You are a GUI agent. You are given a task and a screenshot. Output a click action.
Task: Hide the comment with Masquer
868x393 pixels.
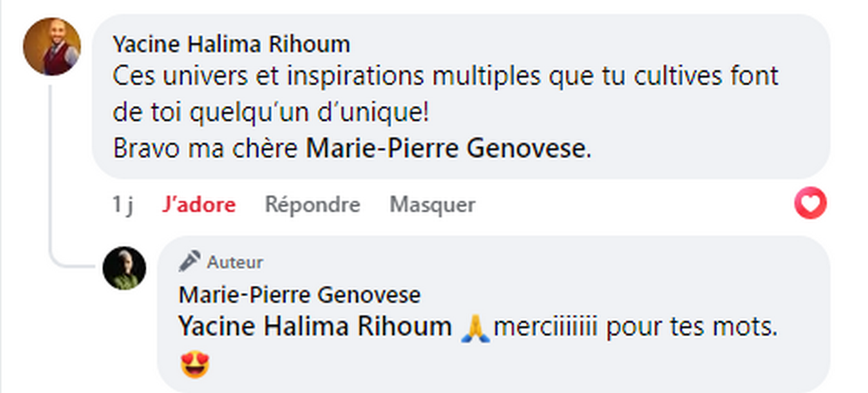[433, 204]
